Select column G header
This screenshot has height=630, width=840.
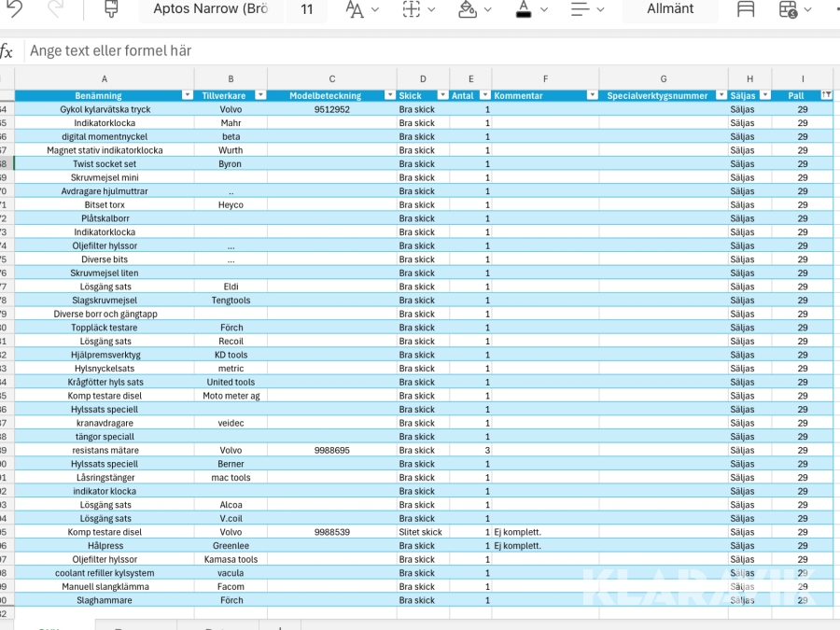coord(664,79)
